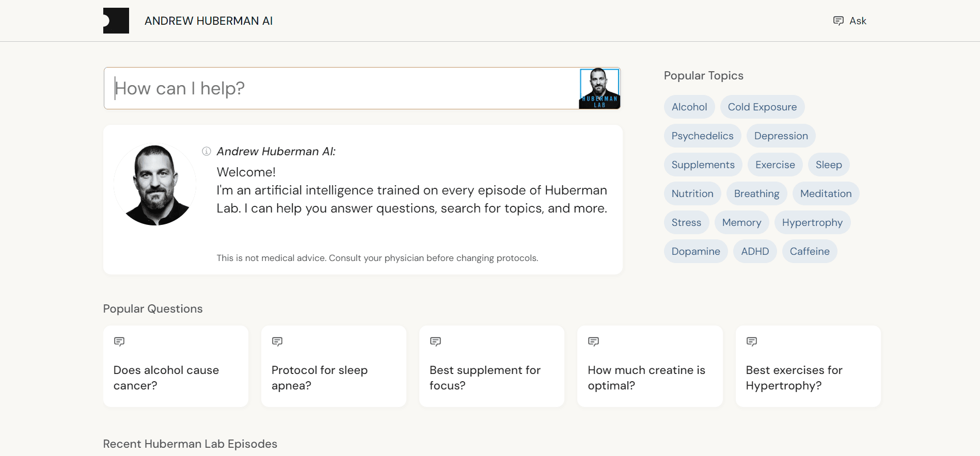Click the Memory topic chip
Screen dimensions: 980x456
click(x=741, y=222)
